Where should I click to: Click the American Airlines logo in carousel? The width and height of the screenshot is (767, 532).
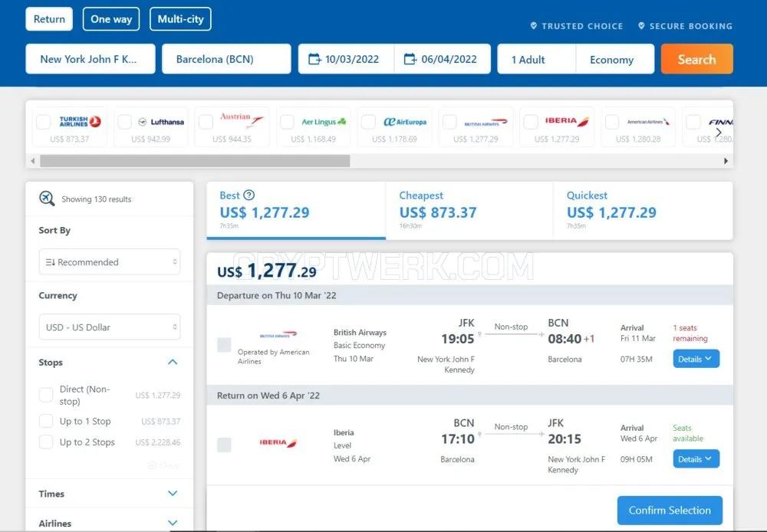coord(648,122)
